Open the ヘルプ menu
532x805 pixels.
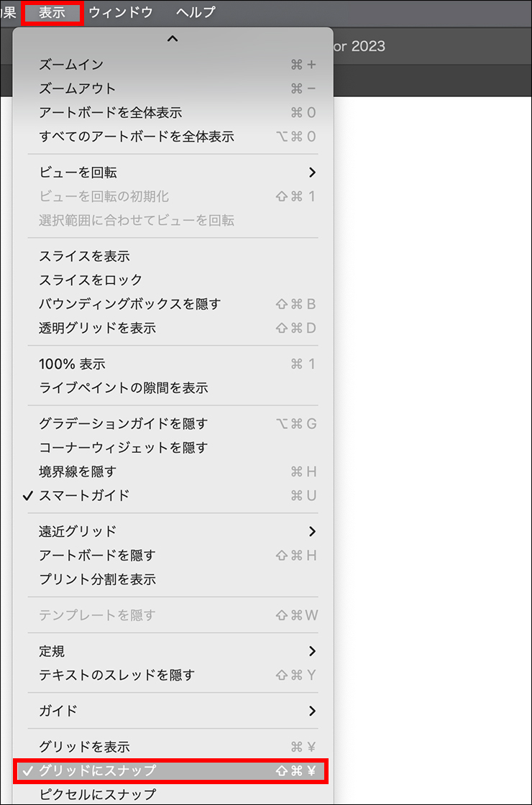click(x=195, y=12)
